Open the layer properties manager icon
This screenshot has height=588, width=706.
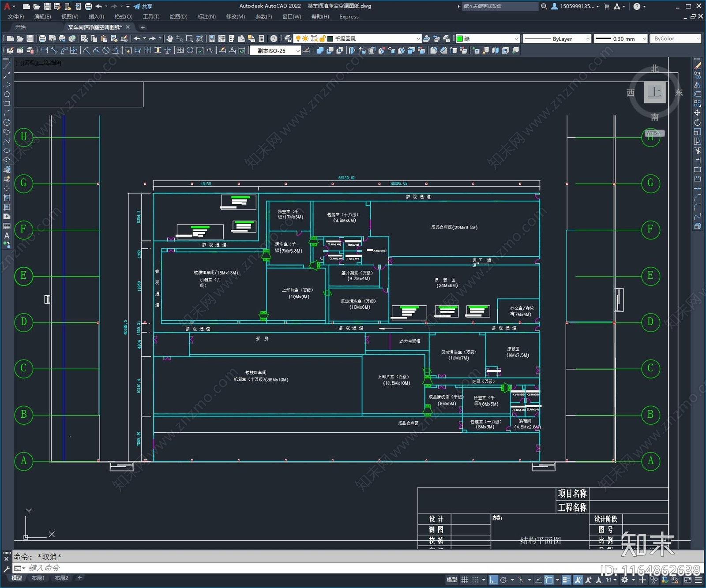point(288,39)
